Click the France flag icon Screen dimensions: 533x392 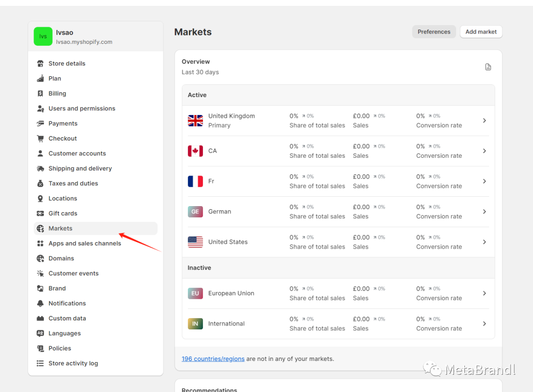coord(195,181)
